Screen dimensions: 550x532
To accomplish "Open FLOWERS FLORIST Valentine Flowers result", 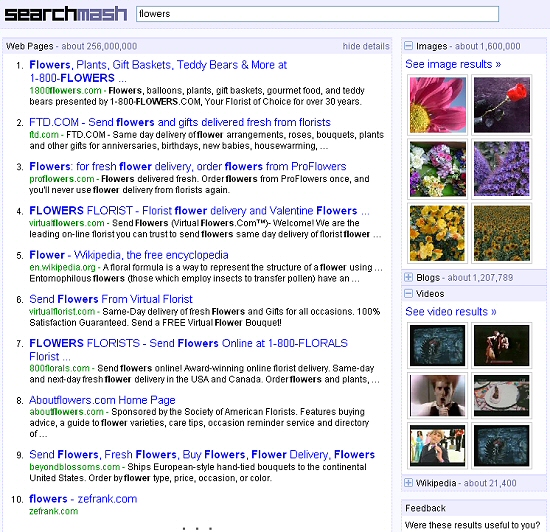I will (199, 210).
